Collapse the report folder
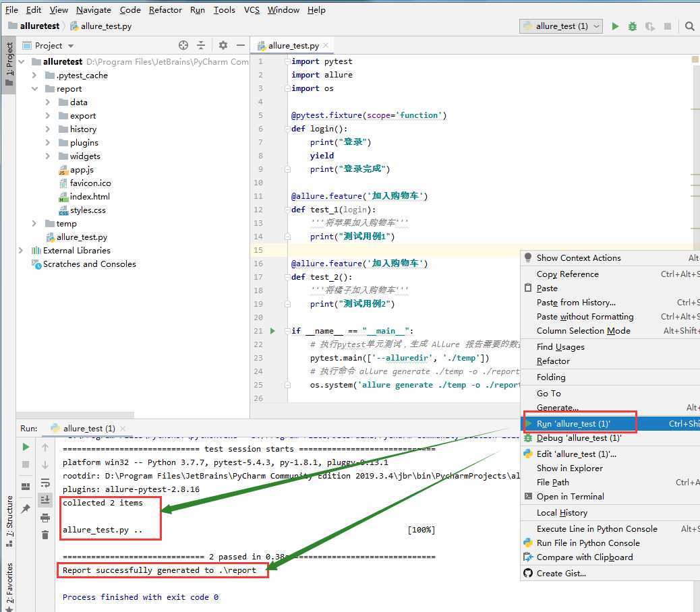This screenshot has height=612, width=700. click(34, 89)
